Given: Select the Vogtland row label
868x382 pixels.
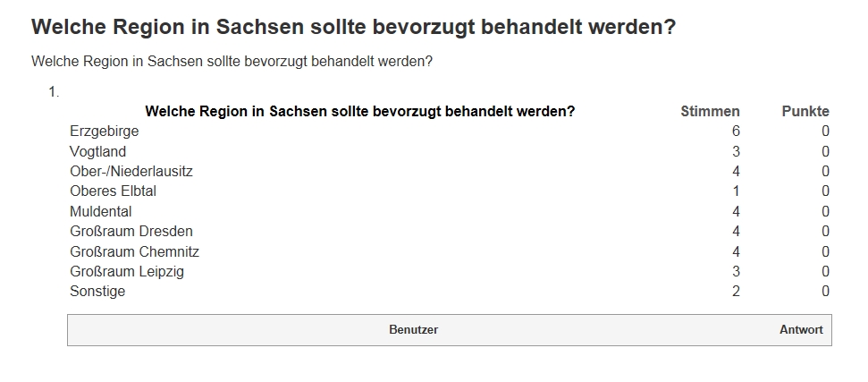Looking at the screenshot, I should (98, 152).
